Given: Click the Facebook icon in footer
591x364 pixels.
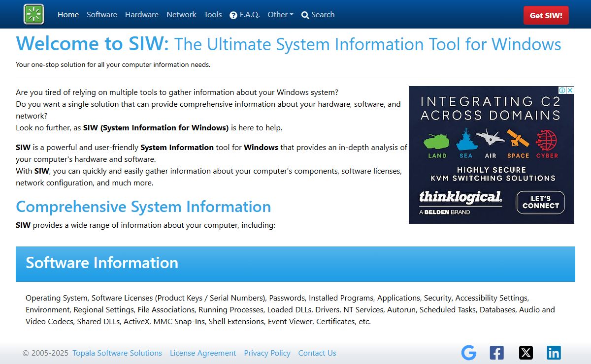Looking at the screenshot, I should 497,353.
